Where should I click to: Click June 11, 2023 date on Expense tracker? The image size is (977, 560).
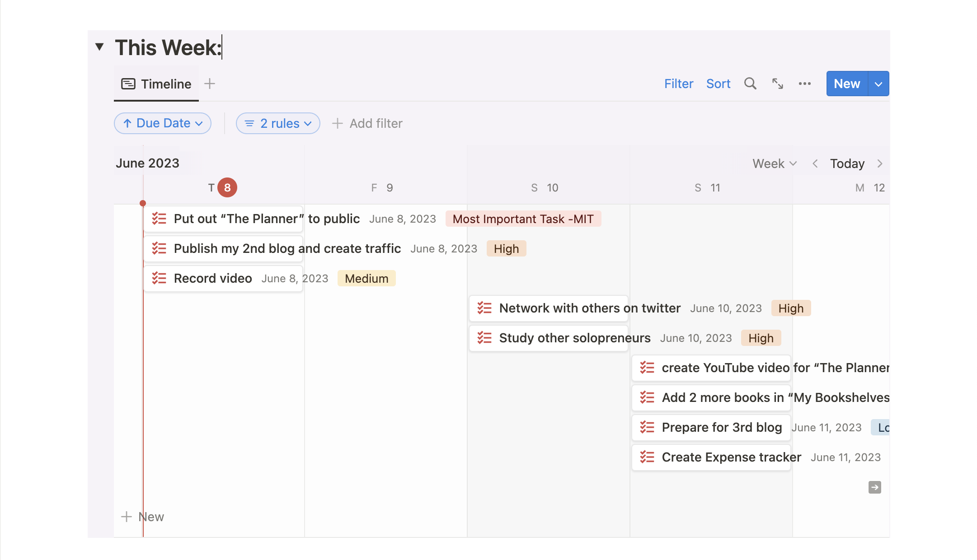[x=845, y=457]
